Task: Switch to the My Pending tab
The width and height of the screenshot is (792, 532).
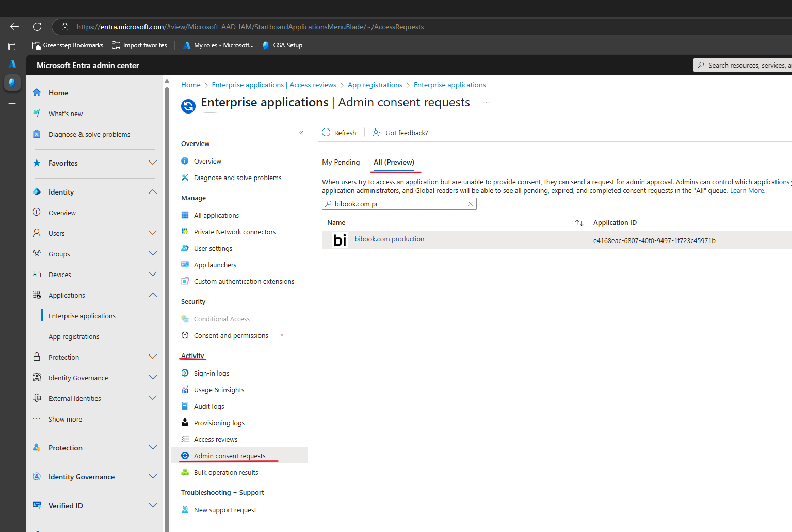Action: coord(341,162)
